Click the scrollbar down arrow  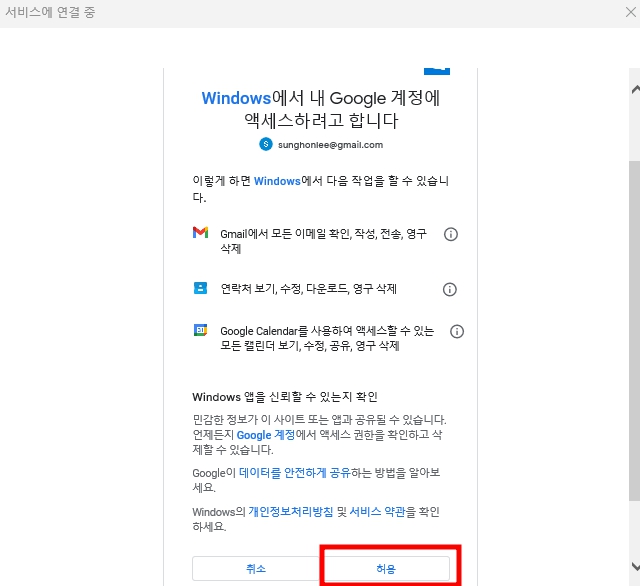(x=635, y=566)
